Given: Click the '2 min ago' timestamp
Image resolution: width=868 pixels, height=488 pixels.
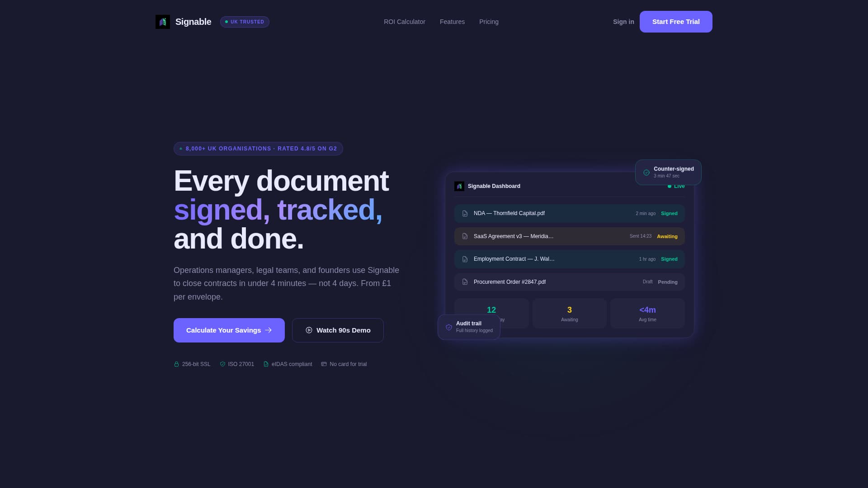Looking at the screenshot, I should 646,214.
